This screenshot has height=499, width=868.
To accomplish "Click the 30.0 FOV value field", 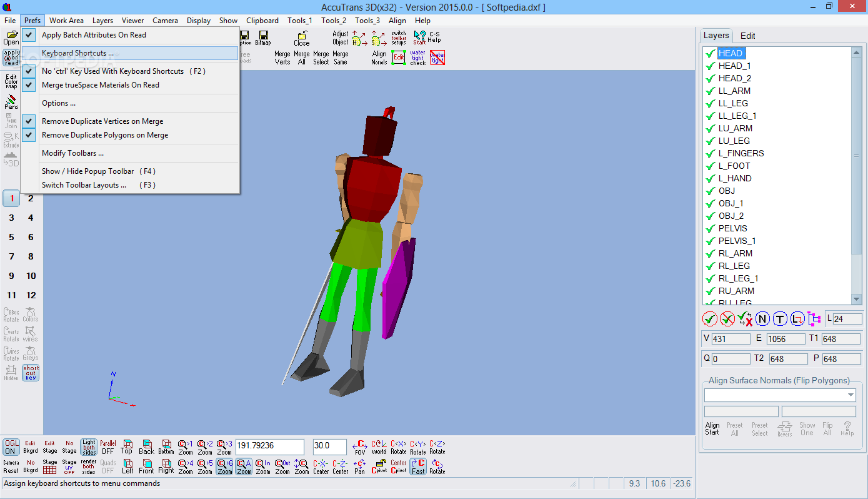I will point(329,447).
